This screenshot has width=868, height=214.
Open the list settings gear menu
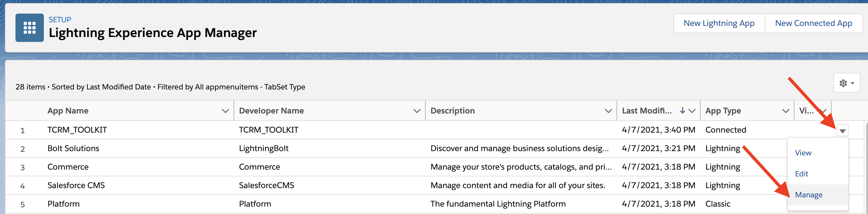click(846, 83)
